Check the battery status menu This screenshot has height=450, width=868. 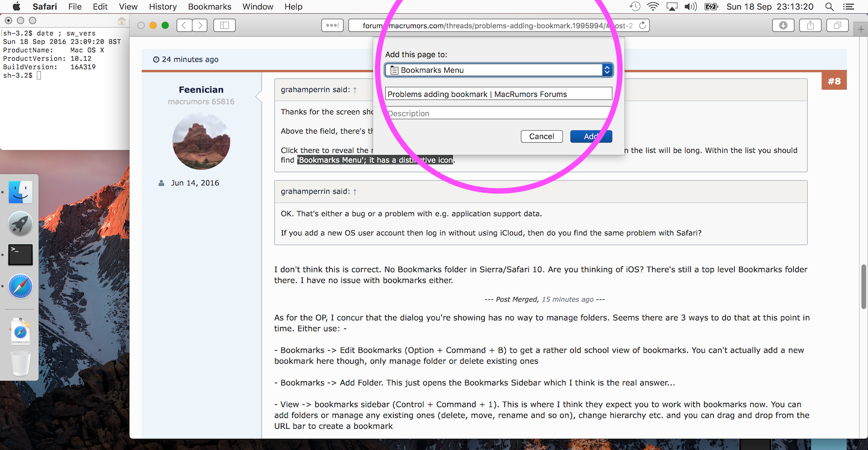tap(711, 7)
